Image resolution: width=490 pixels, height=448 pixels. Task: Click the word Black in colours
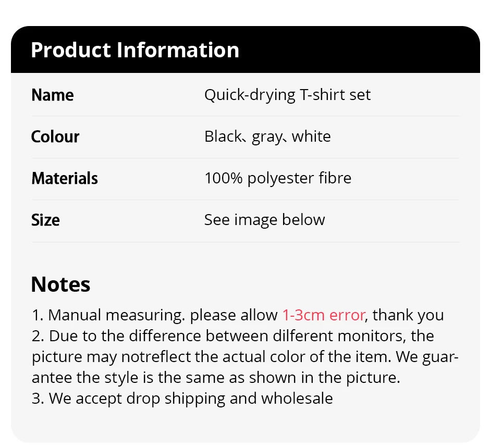[223, 136]
